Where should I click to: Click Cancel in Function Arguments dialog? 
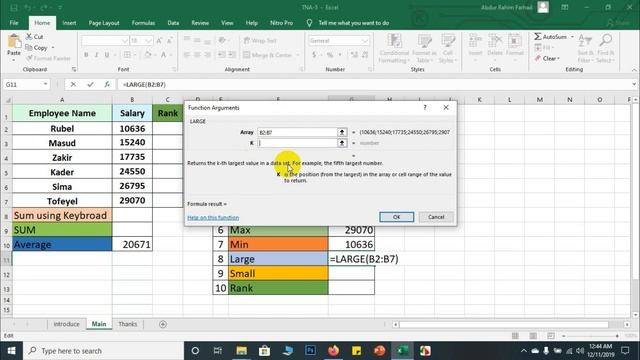(436, 217)
